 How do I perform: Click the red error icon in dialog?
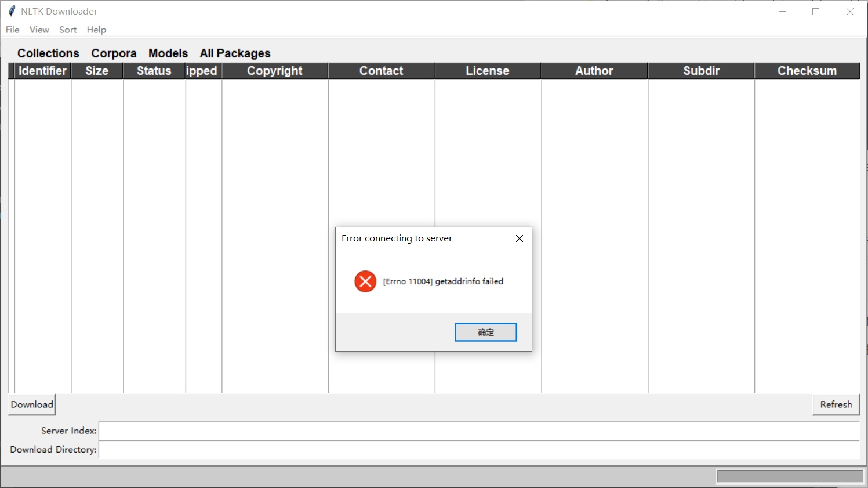click(365, 281)
